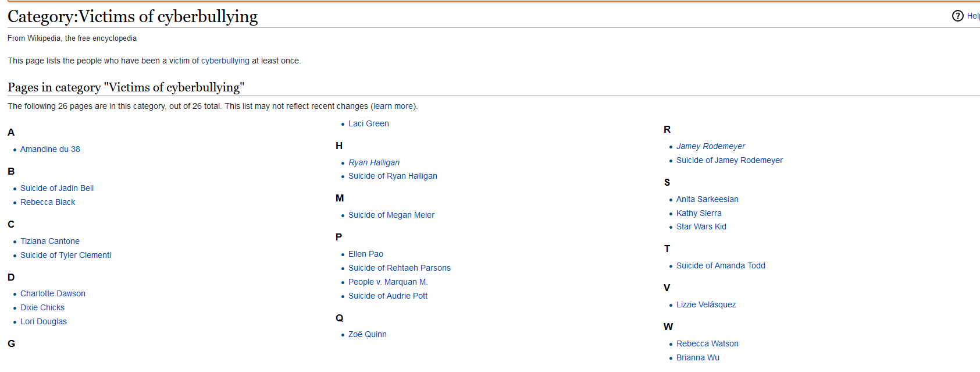Open the Zoë Quinn page
The image size is (980, 372).
pos(368,334)
